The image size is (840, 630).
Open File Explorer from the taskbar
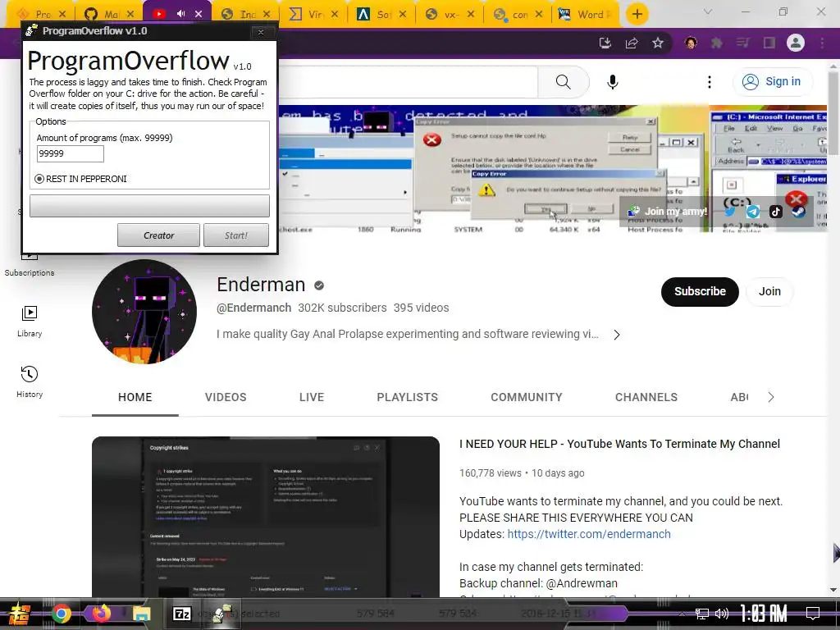(141, 614)
